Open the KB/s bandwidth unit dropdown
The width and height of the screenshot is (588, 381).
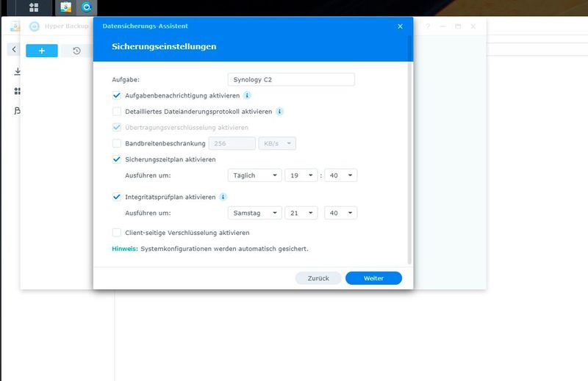(277, 143)
